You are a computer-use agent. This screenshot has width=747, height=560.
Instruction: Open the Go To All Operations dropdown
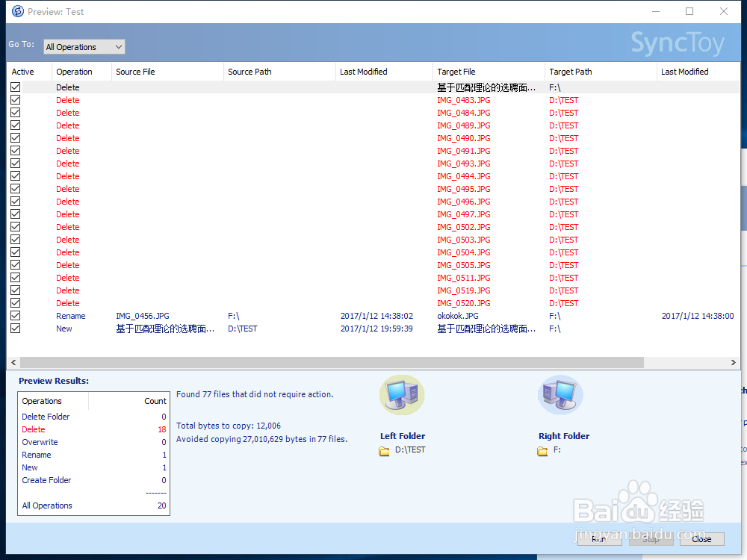pos(84,46)
